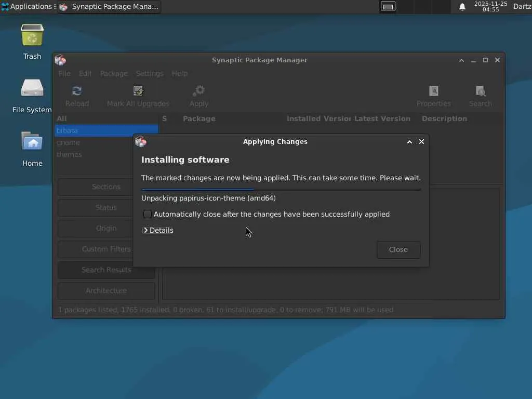Open the Applications menu in top panel
The image size is (532, 399).
pyautogui.click(x=27, y=6)
